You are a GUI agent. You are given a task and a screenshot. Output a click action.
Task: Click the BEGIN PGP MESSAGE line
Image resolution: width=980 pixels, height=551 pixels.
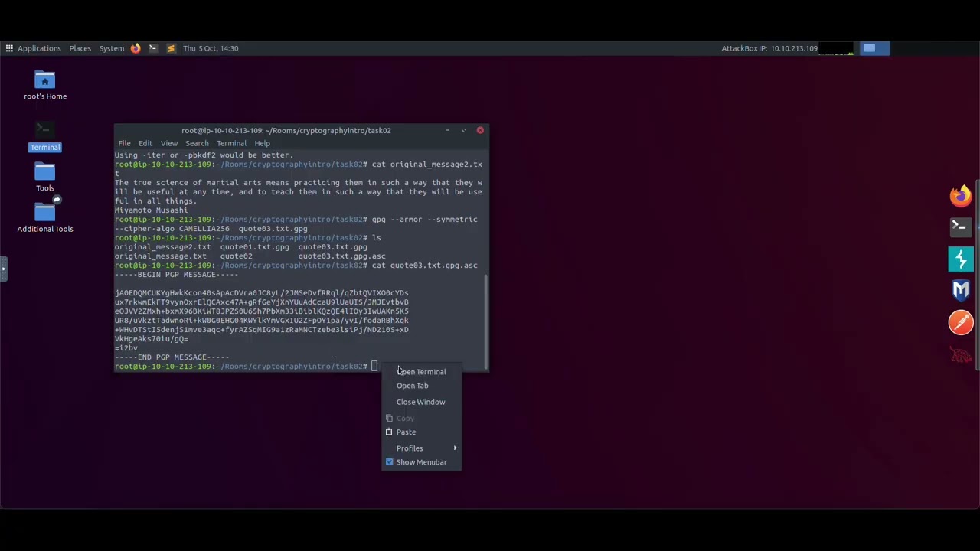coord(177,275)
